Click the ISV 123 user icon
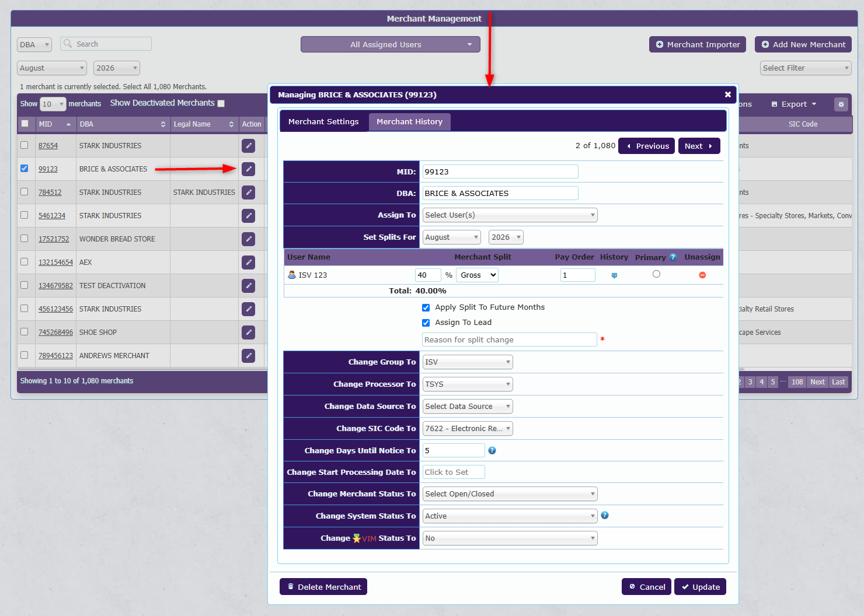864x616 pixels. pos(292,275)
